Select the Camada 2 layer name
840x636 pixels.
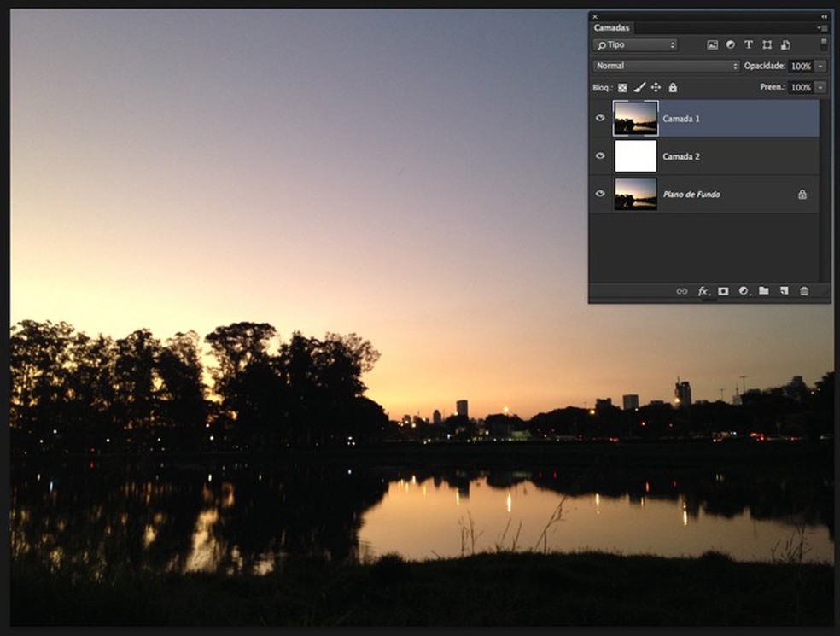tap(681, 156)
